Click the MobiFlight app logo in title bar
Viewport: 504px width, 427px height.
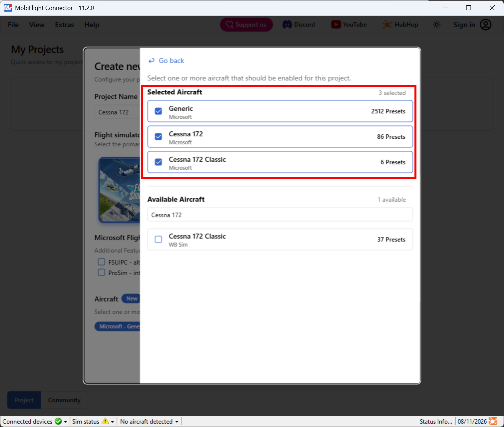(8, 8)
